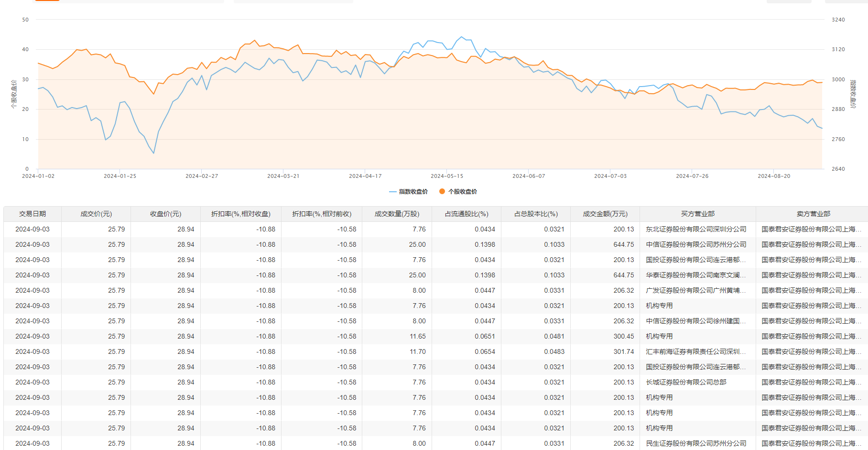Open buyer 长城证券股份有限公司总部
This screenshot has width=868, height=450.
pyautogui.click(x=686, y=382)
